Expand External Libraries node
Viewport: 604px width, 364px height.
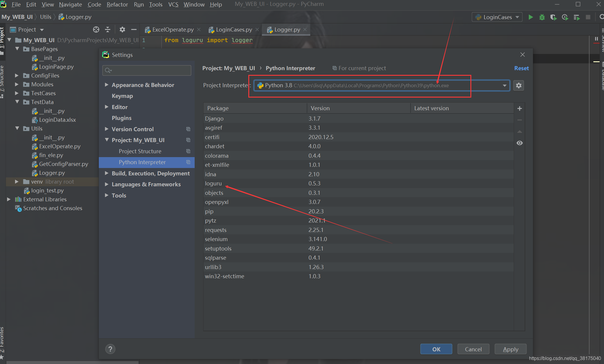coord(9,199)
